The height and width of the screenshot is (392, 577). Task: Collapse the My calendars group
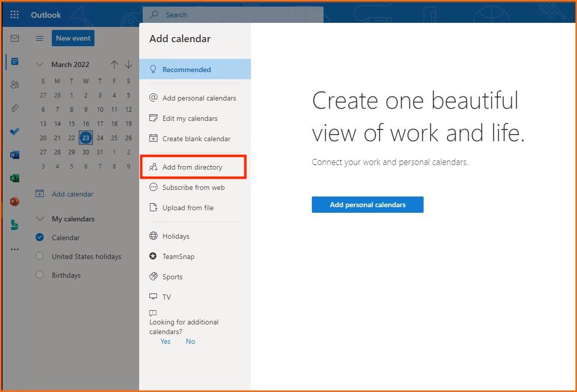[39, 219]
